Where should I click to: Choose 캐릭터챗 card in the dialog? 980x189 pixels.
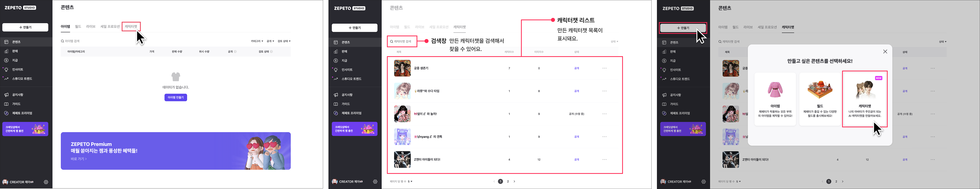click(x=865, y=99)
